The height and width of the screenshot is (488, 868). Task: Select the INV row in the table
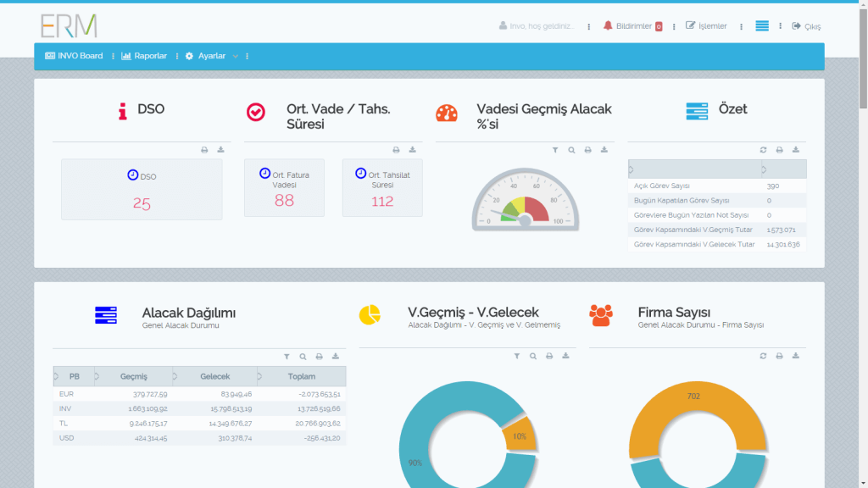200,408
